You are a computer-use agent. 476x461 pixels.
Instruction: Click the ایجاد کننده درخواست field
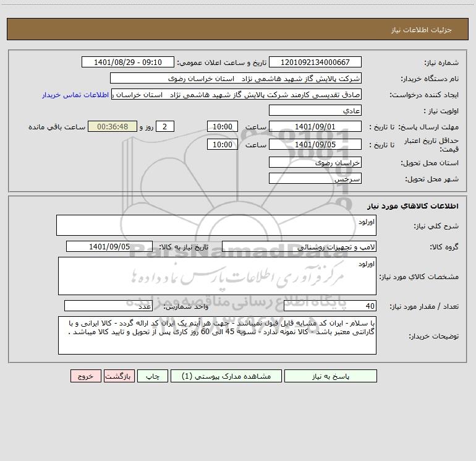point(237,95)
